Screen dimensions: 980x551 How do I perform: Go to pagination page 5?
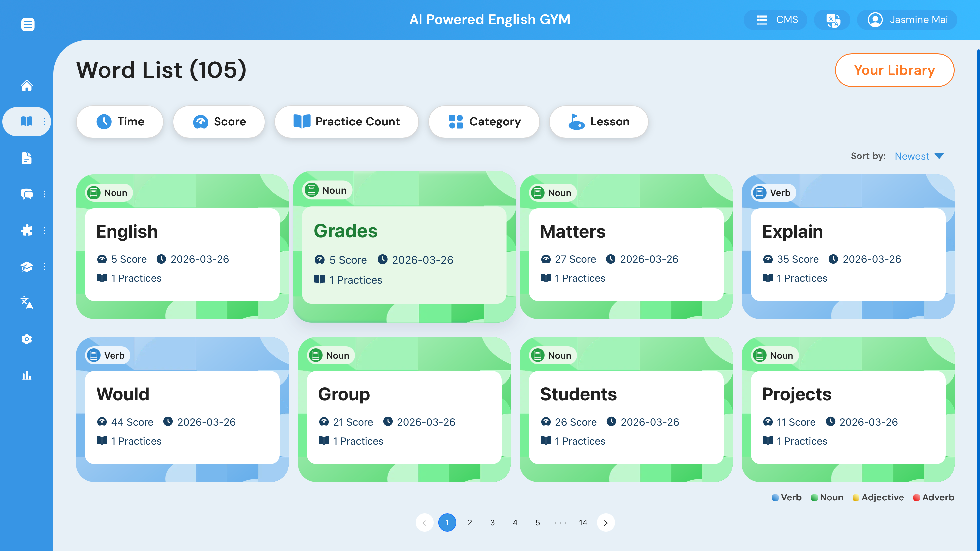pyautogui.click(x=538, y=522)
